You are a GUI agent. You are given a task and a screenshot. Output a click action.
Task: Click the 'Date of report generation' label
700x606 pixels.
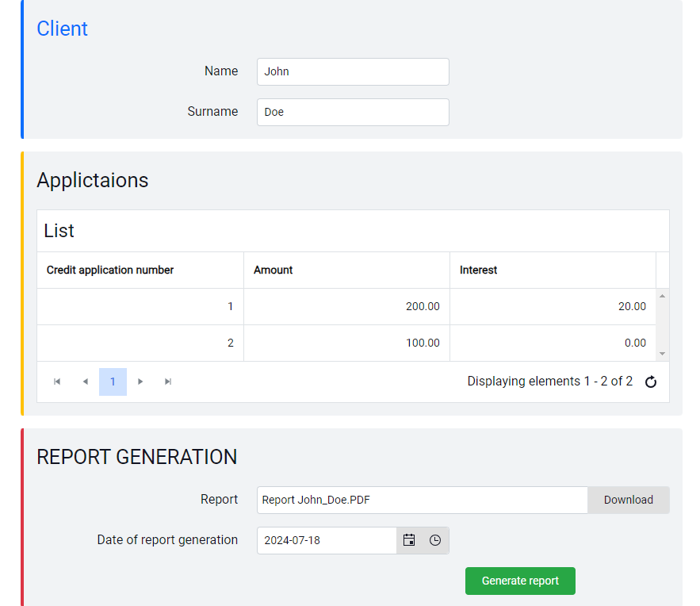click(167, 540)
